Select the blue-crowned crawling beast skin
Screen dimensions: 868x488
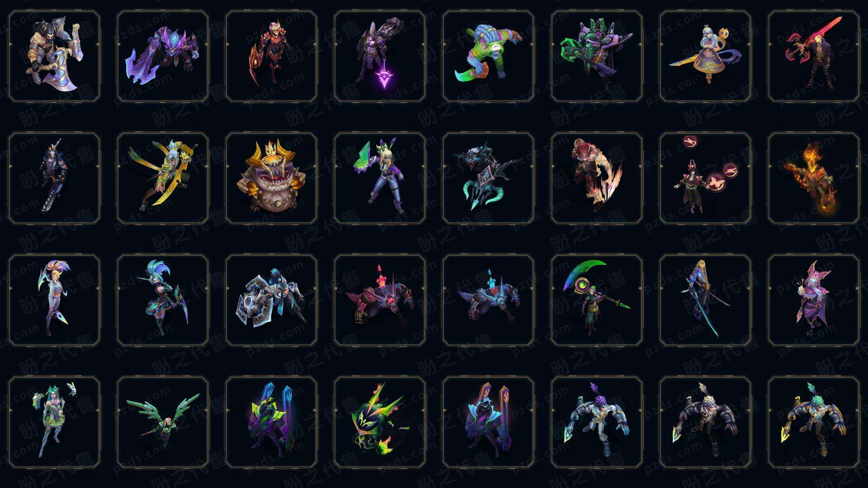(488, 300)
